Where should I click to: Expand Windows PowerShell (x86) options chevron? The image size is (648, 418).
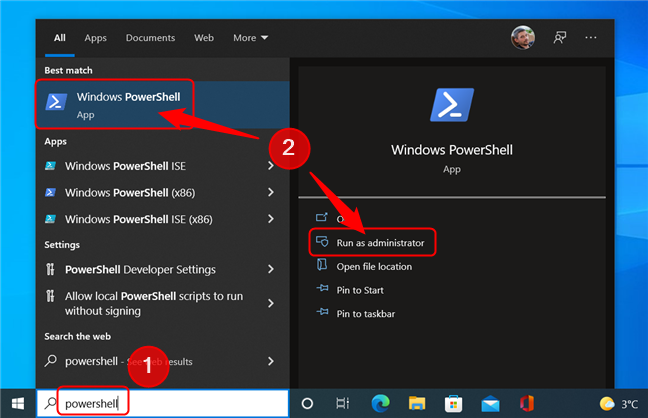coord(271,192)
